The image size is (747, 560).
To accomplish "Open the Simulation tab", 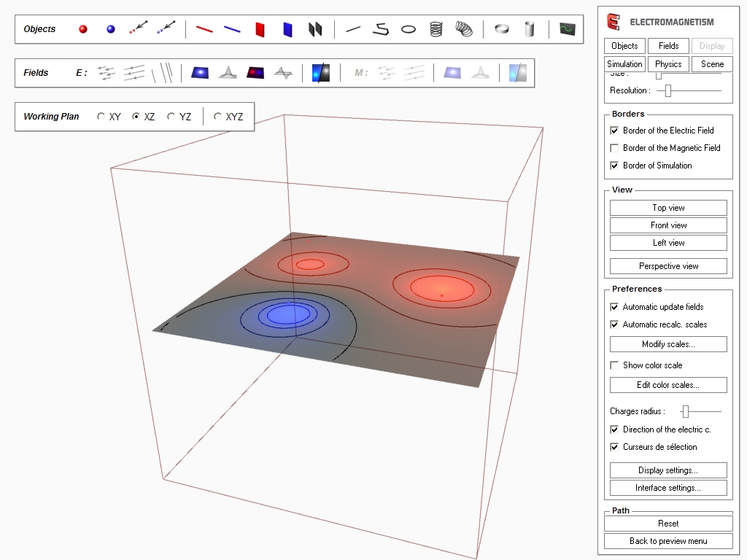I will (x=624, y=64).
